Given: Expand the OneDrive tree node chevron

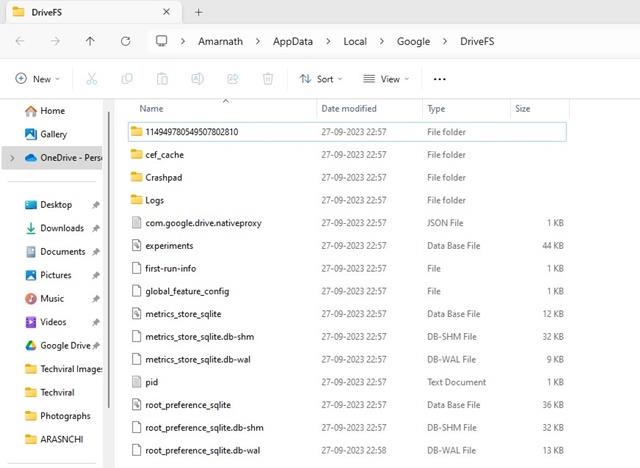Looking at the screenshot, I should click(12, 158).
